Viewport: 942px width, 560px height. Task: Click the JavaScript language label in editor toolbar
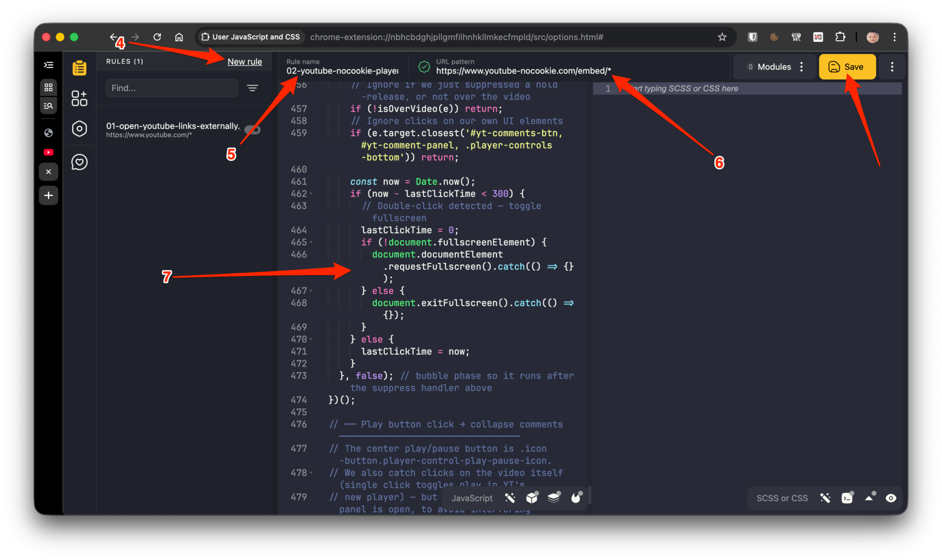472,498
